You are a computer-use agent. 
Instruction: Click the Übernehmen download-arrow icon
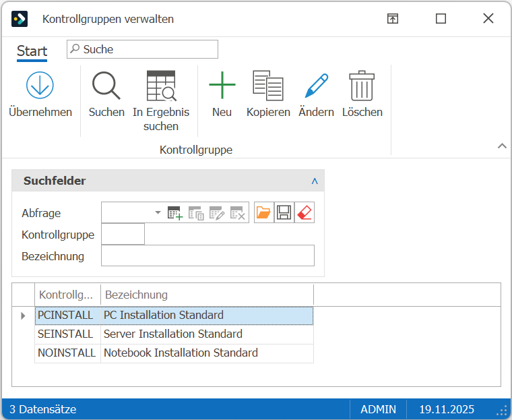[x=40, y=86]
